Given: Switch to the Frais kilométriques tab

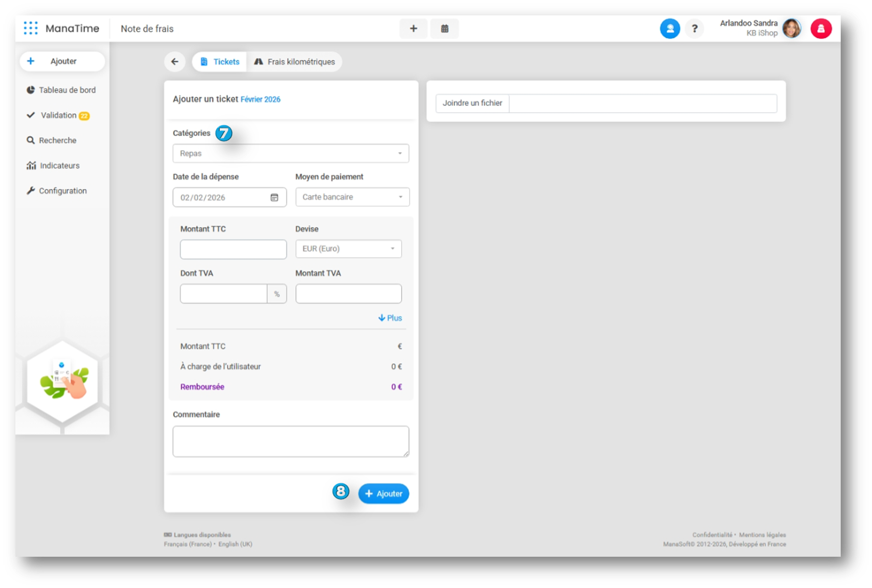Looking at the screenshot, I should click(x=294, y=62).
